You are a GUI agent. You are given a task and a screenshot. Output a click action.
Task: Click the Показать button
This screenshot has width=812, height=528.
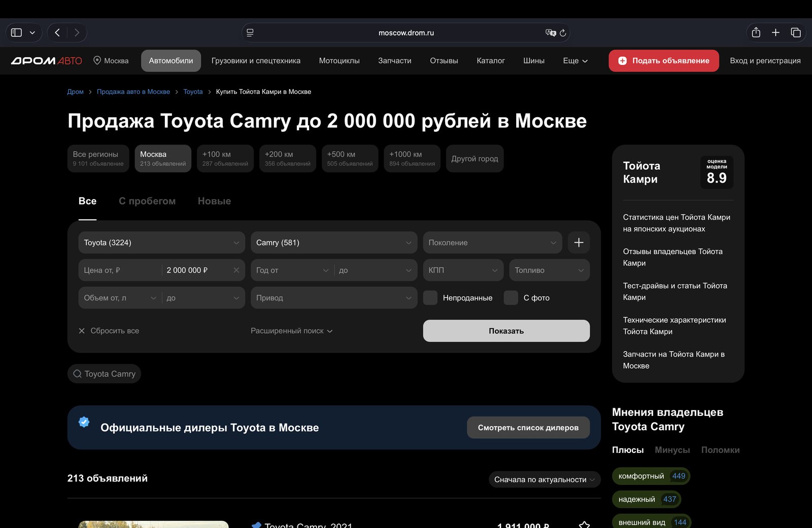click(506, 331)
